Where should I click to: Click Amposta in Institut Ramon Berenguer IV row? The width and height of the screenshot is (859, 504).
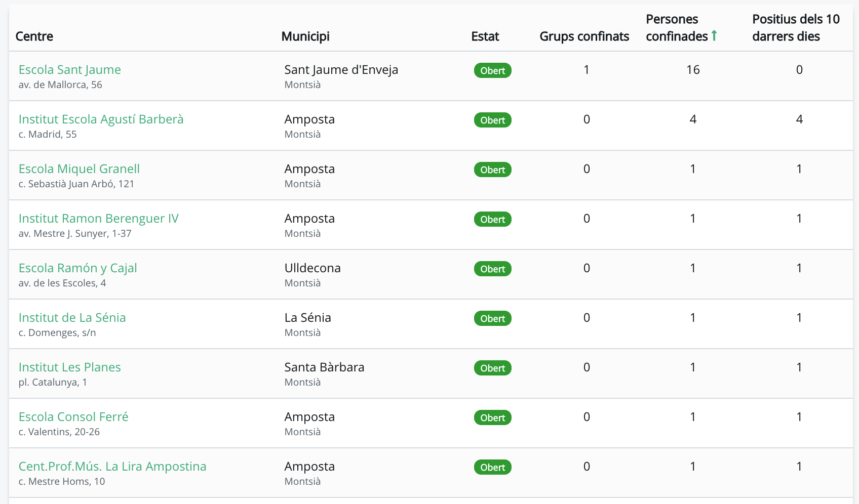coord(309,219)
